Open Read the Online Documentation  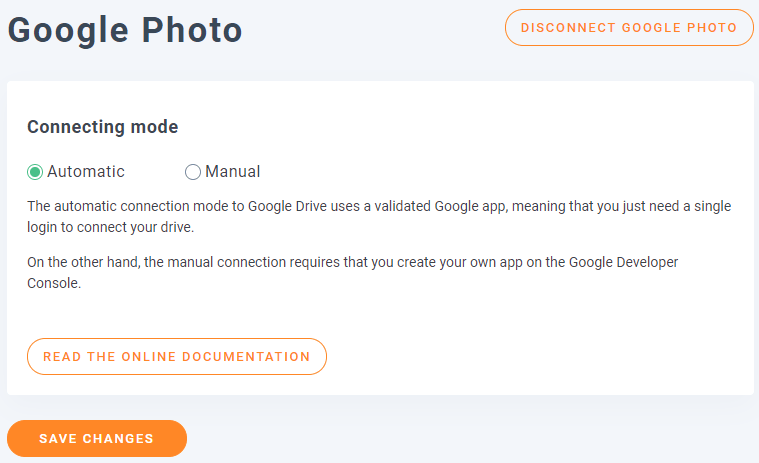[x=177, y=357]
